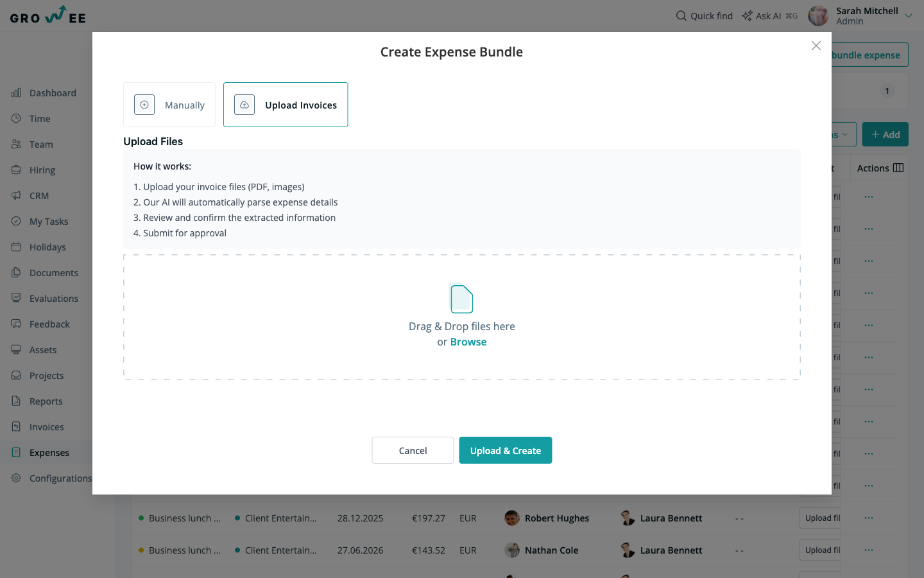Image resolution: width=924 pixels, height=578 pixels.
Task: Click the file upload icon in drop zone
Action: tap(462, 299)
